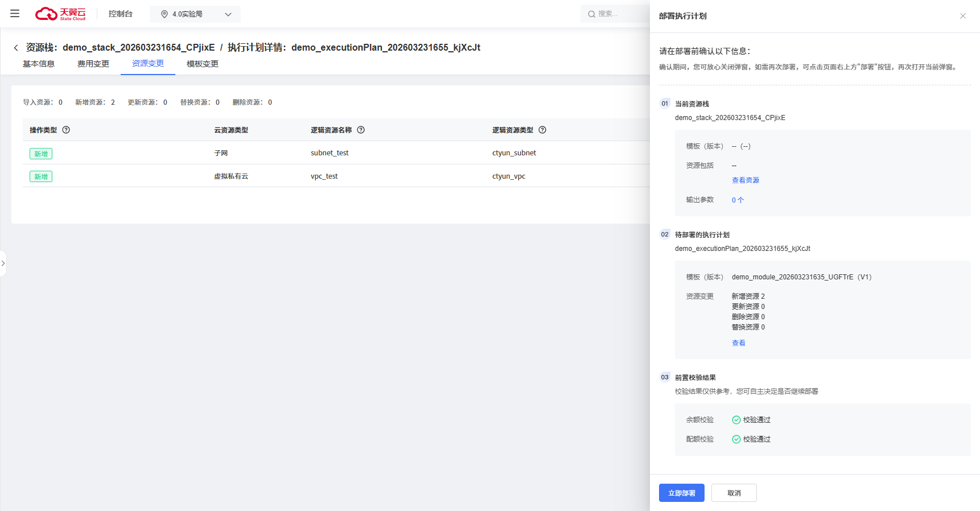The image size is (980, 511).
Task: Open the 模板变更 tab
Action: tap(203, 64)
